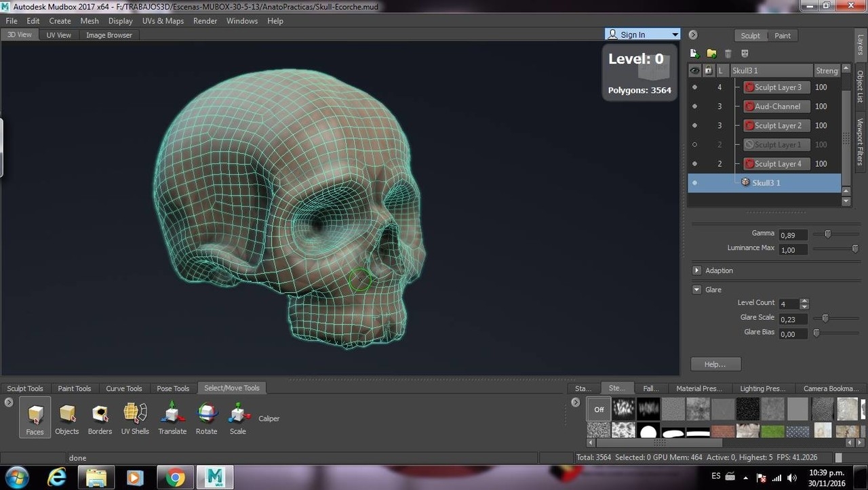The height and width of the screenshot is (490, 868).
Task: Select the Objects selection tool
Action: pyautogui.click(x=66, y=418)
